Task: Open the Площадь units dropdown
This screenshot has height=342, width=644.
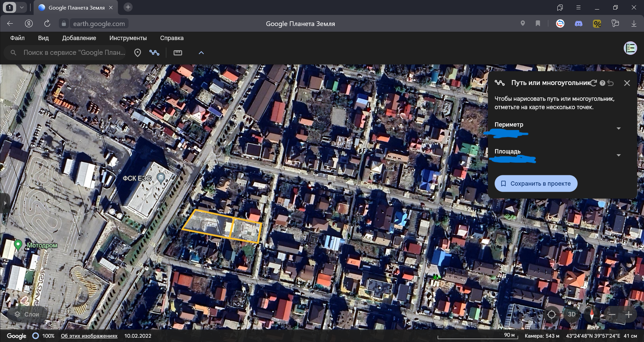Action: point(619,155)
